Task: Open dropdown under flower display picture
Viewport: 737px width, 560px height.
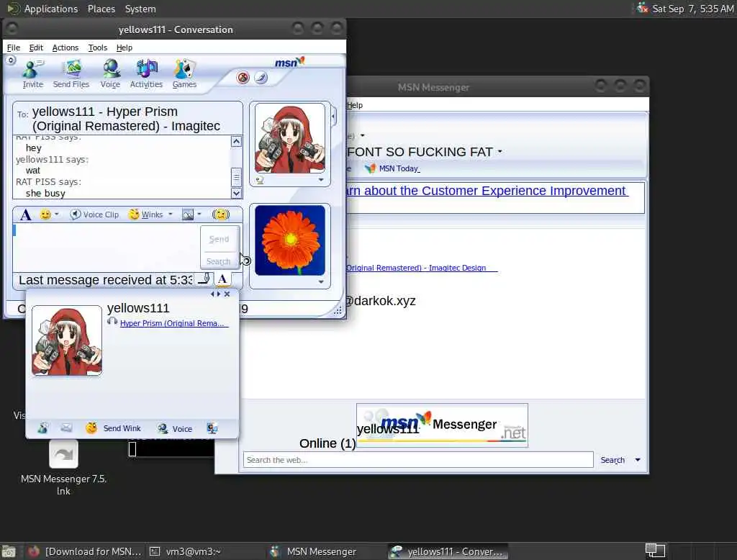Action: click(320, 281)
